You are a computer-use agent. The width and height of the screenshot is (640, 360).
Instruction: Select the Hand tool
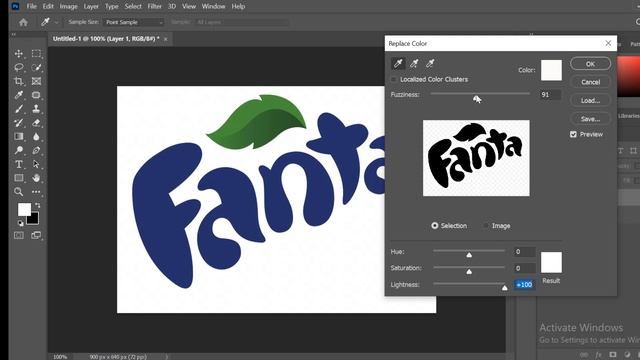coord(36,178)
